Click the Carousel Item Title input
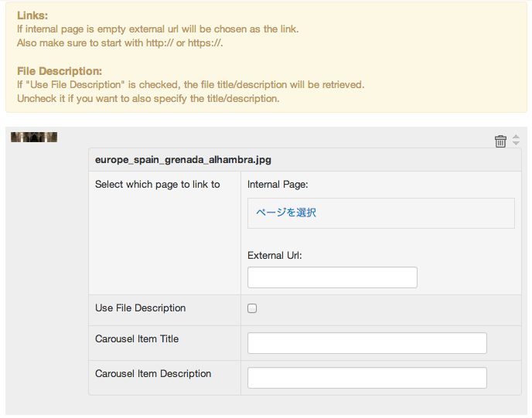The width and height of the screenshot is (532, 418). tap(367, 343)
